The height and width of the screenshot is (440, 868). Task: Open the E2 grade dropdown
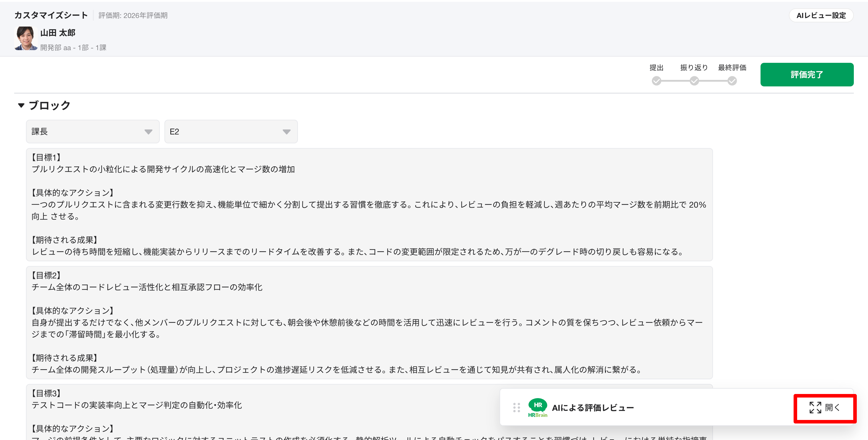[231, 132]
